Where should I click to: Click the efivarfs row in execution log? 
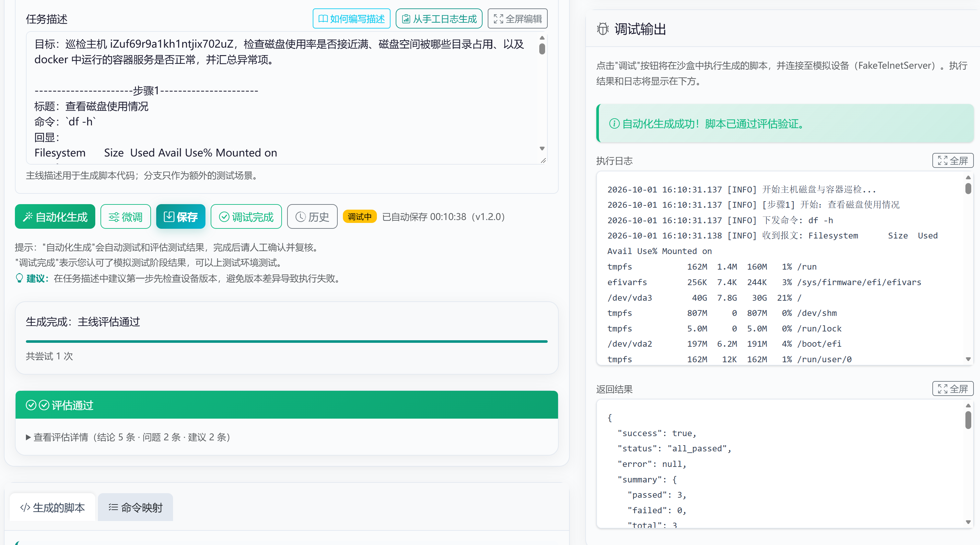(764, 282)
